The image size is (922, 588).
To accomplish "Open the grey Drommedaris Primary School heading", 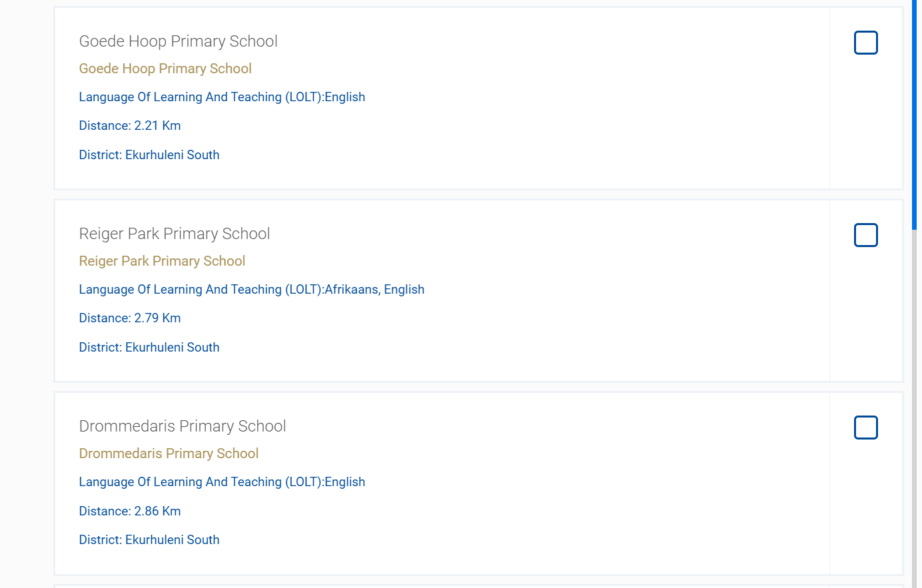I will [x=183, y=426].
